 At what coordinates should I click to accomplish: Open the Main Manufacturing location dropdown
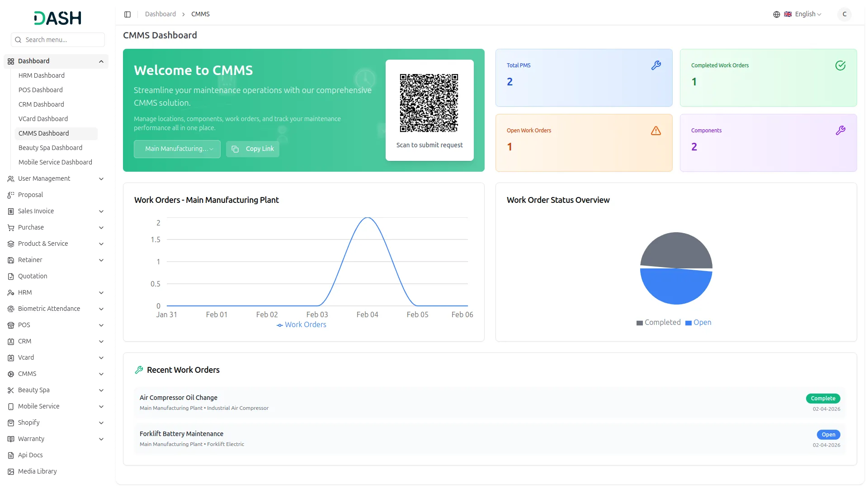coord(177,149)
